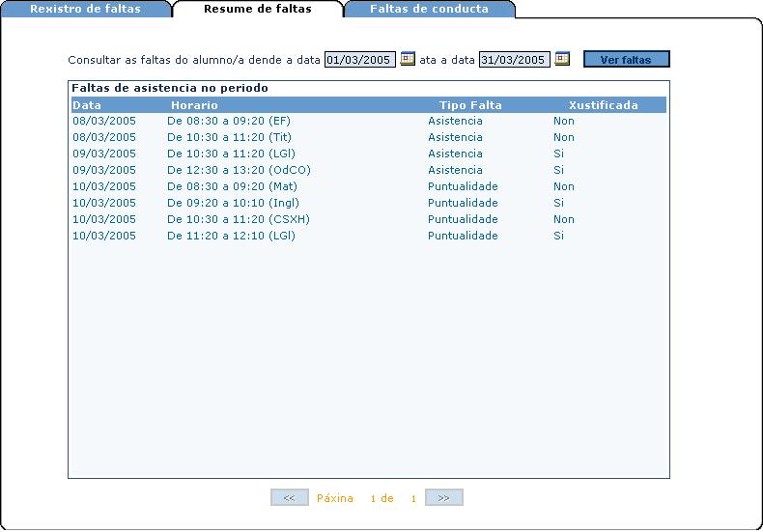This screenshot has height=532, width=763.
Task: Select the 10:30 a 11:20 (Tit) absence row
Action: pos(229,138)
